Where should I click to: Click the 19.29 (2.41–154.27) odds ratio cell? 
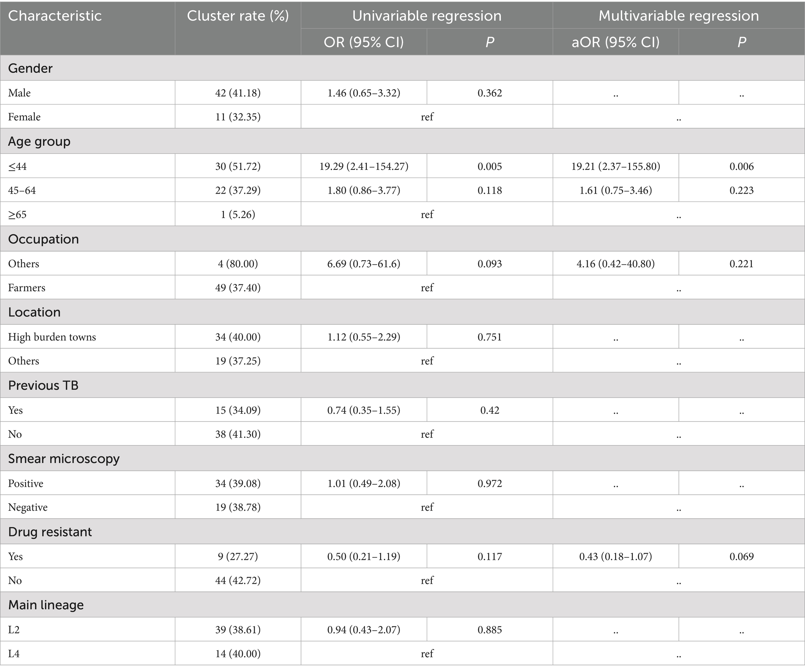pyautogui.click(x=364, y=166)
